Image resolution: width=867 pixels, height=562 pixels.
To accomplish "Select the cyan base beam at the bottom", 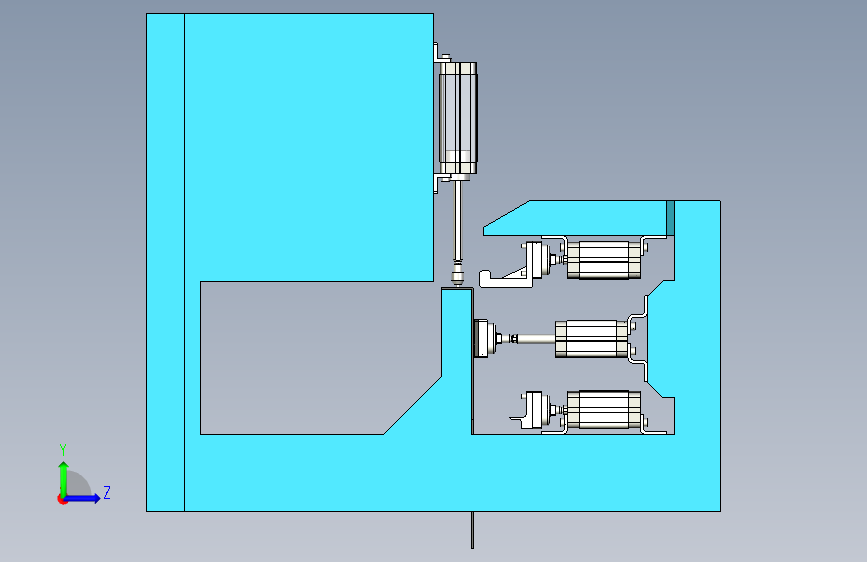I will (x=452, y=473).
